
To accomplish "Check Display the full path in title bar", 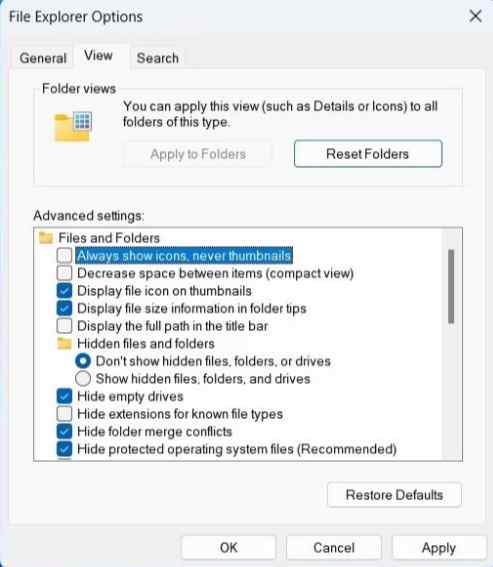I will pyautogui.click(x=64, y=326).
